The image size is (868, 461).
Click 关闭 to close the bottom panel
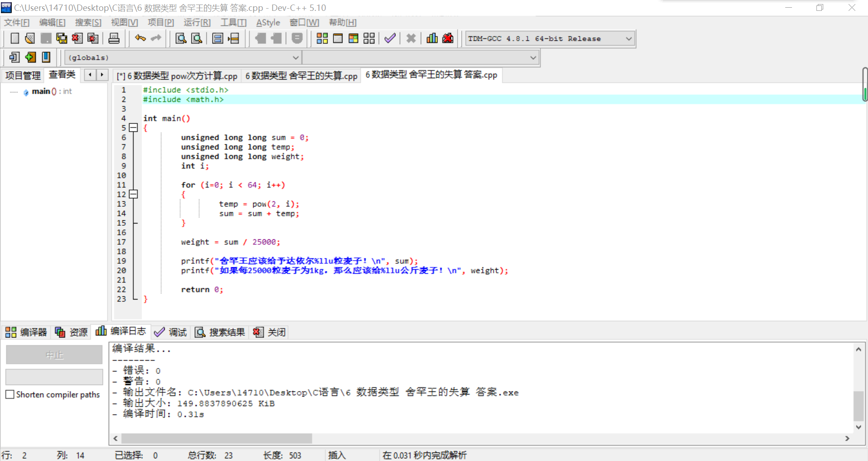(270, 333)
